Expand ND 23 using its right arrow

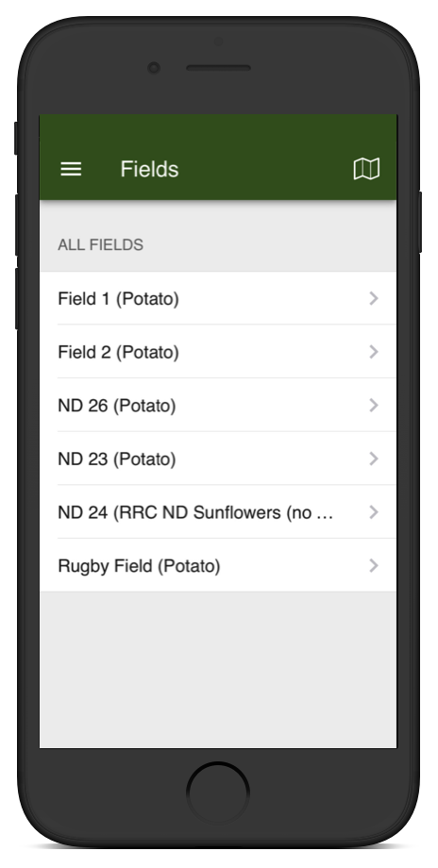pyautogui.click(x=374, y=459)
